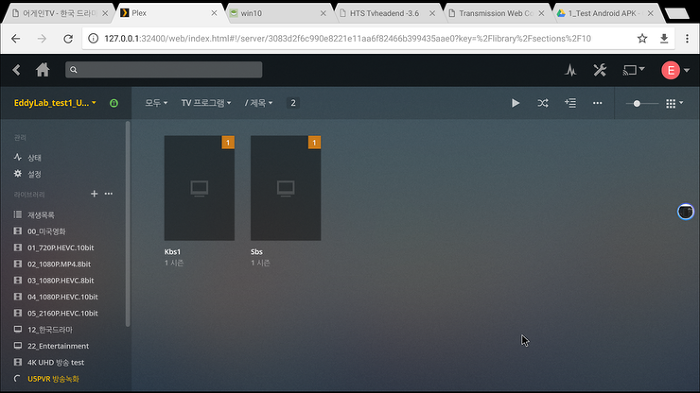Screen dimensions: 700x393
Task: Shuffle the library
Action: pos(543,103)
